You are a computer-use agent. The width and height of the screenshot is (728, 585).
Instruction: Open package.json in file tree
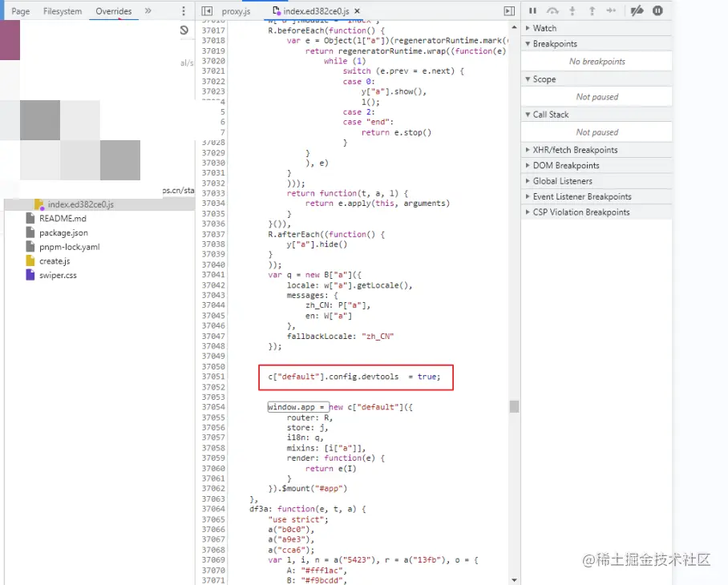tap(63, 233)
